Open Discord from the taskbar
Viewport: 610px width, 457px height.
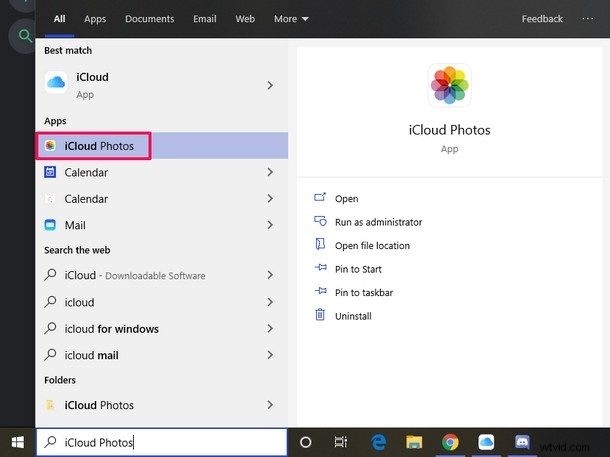point(522,442)
